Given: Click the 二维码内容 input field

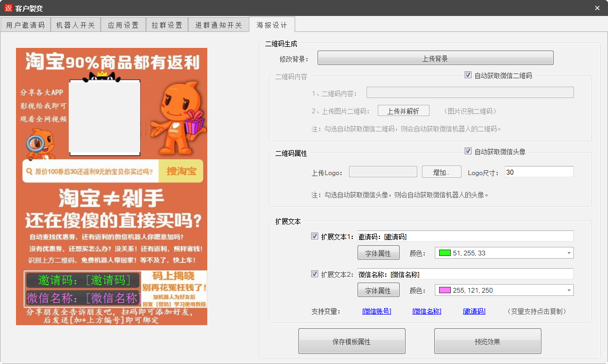Looking at the screenshot, I should pos(470,93).
